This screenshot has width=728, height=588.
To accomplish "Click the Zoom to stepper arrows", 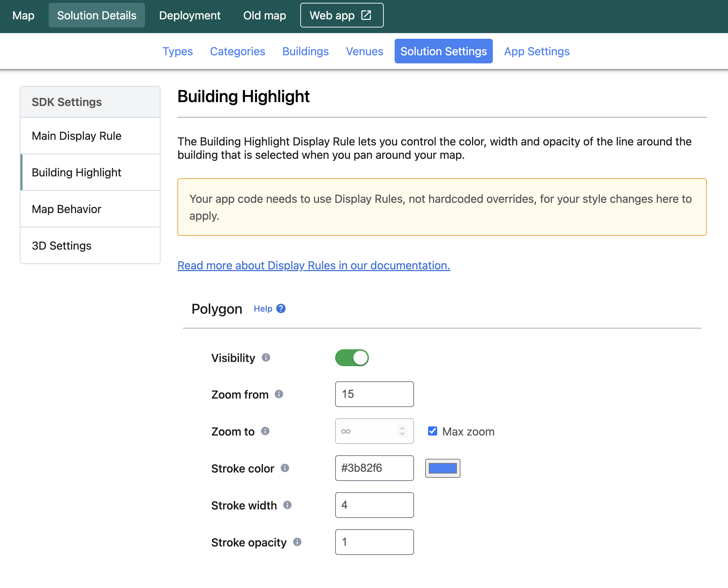I will 402,431.
